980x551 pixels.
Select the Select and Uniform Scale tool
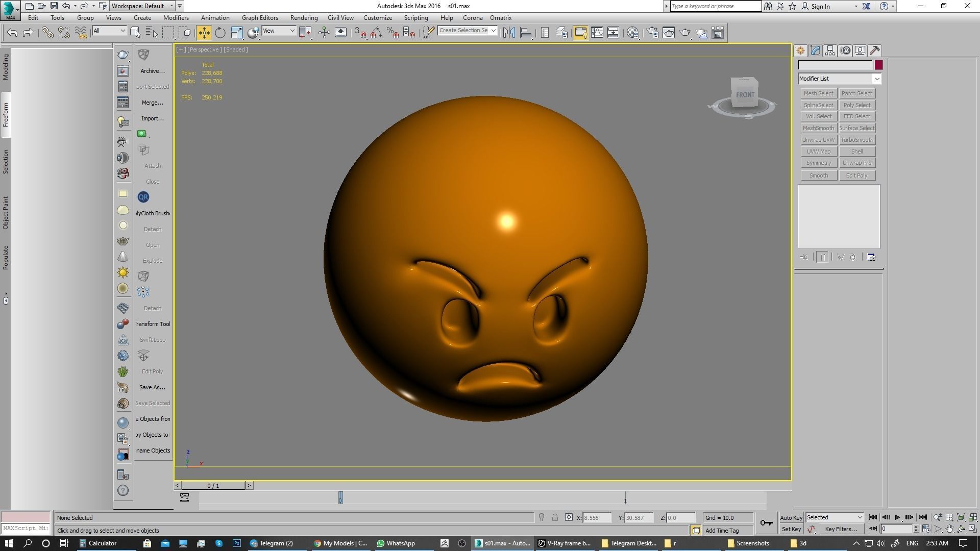[236, 33]
